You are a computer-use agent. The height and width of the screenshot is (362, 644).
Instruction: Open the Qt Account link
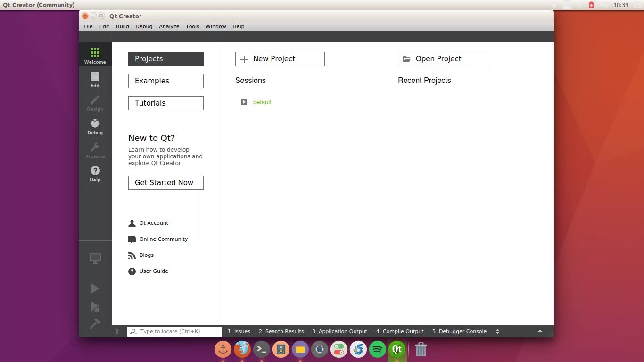coord(154,223)
